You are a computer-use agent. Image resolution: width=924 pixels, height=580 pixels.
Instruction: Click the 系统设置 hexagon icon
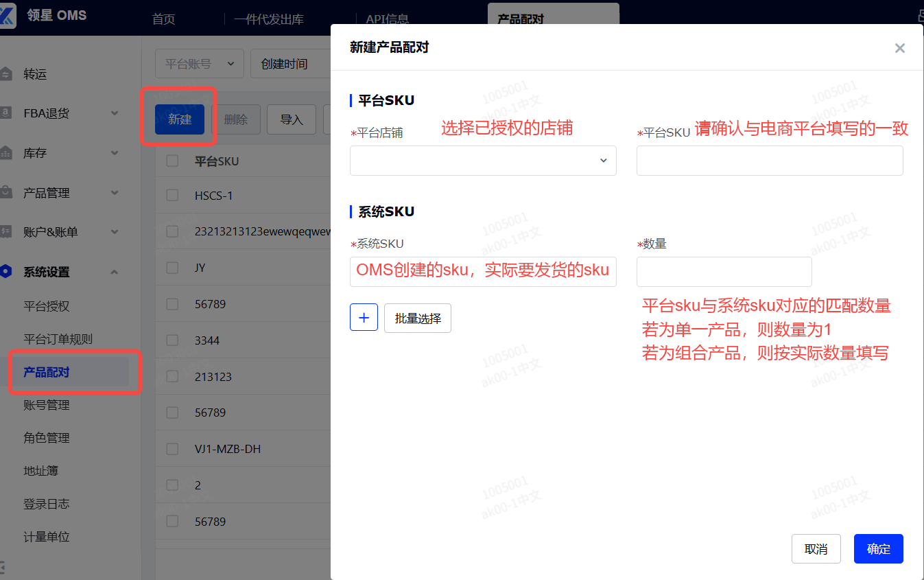[x=6, y=272]
